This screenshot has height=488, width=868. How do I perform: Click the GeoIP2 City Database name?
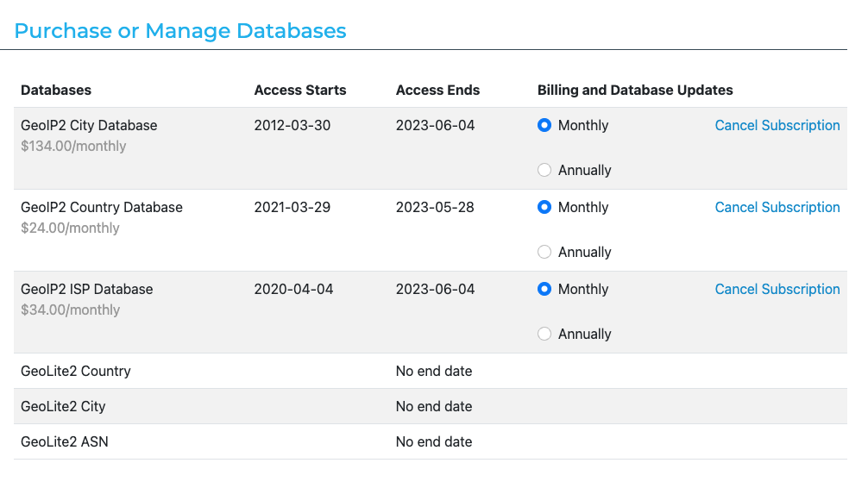[x=89, y=126]
